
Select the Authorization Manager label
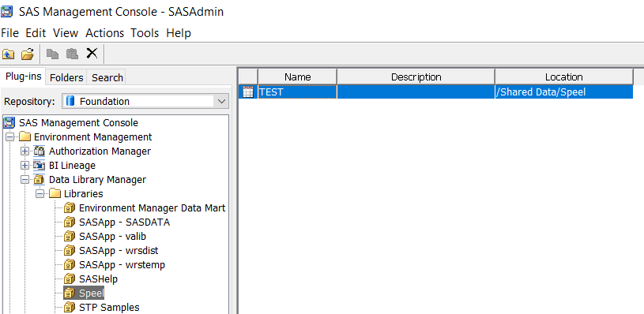(100, 151)
